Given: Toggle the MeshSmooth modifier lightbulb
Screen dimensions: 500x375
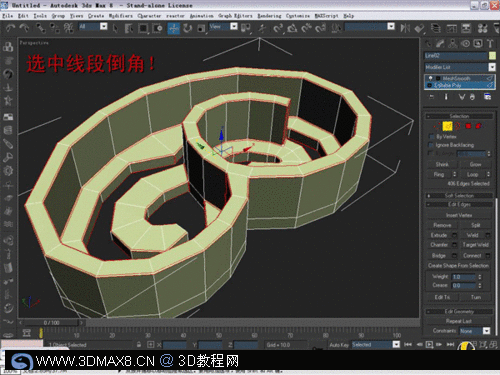Looking at the screenshot, I should click(x=430, y=78).
